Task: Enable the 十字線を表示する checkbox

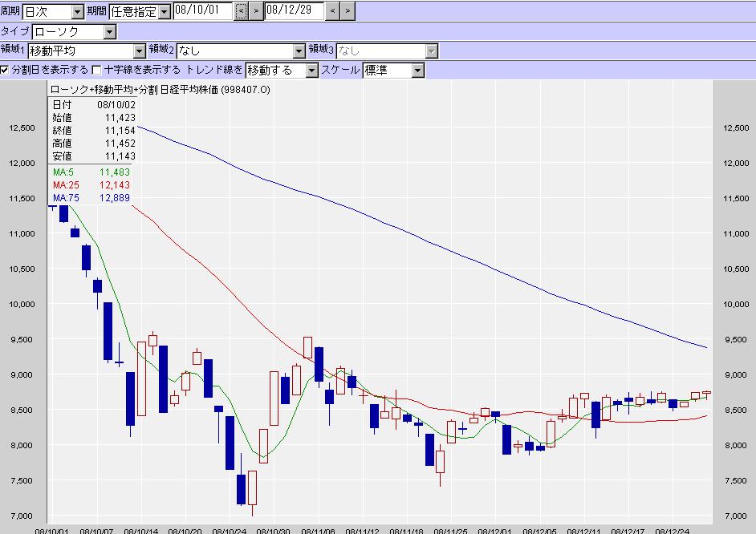Action: (x=97, y=70)
